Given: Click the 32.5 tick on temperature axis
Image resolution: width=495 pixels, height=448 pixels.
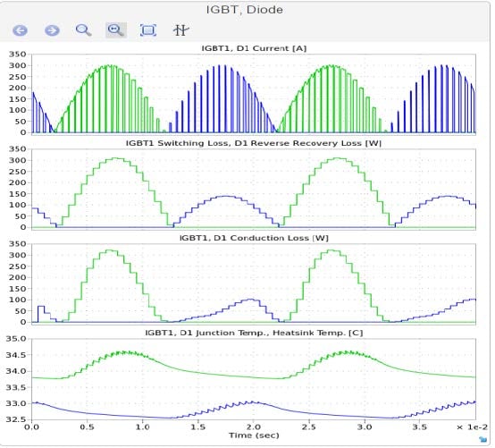Looking at the screenshot, I should [x=16, y=419].
